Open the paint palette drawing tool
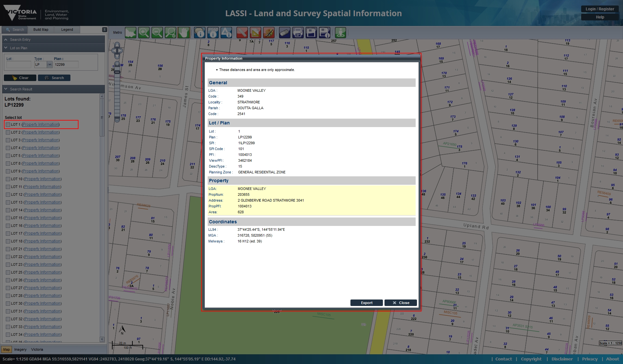This screenshot has height=364, width=623. pyautogui.click(x=269, y=32)
